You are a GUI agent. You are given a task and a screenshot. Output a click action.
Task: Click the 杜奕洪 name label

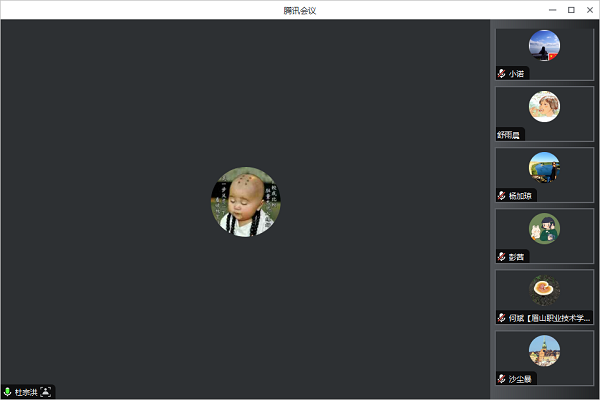tap(25, 392)
